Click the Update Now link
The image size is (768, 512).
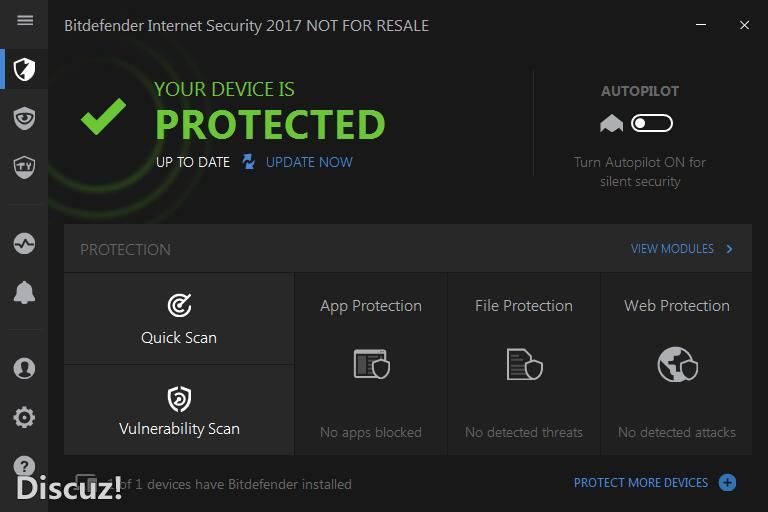[309, 162]
